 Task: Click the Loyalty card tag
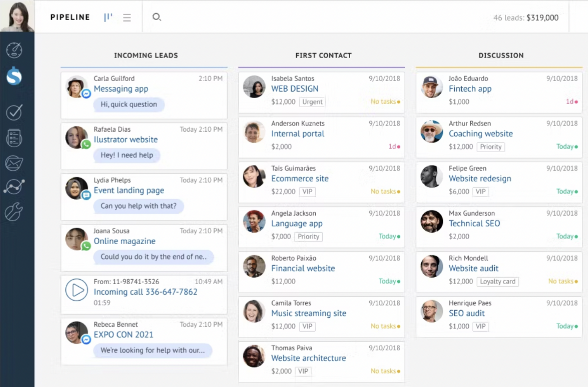click(x=497, y=282)
